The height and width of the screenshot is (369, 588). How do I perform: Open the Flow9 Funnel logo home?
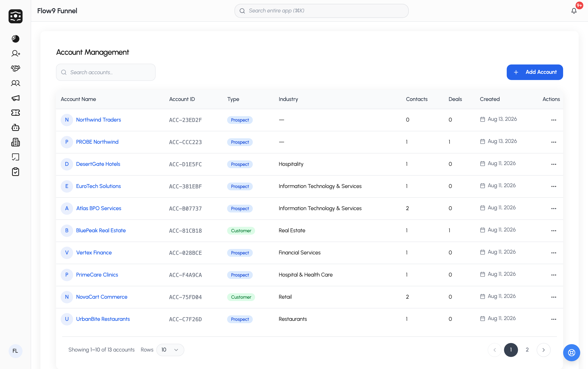pos(15,16)
